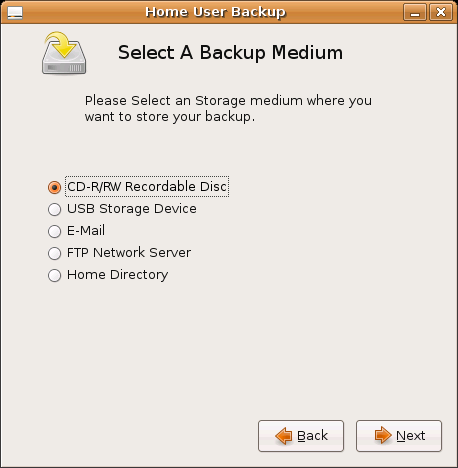Select the CD-R/RW Recordable Disc radio button
This screenshot has height=468, width=458.
tap(54, 187)
